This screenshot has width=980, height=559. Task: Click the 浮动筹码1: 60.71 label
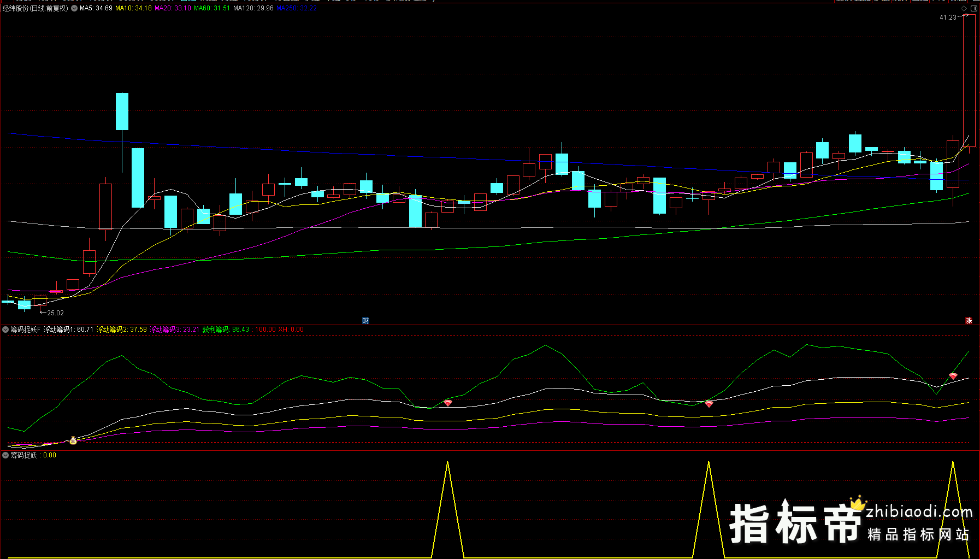[68, 329]
